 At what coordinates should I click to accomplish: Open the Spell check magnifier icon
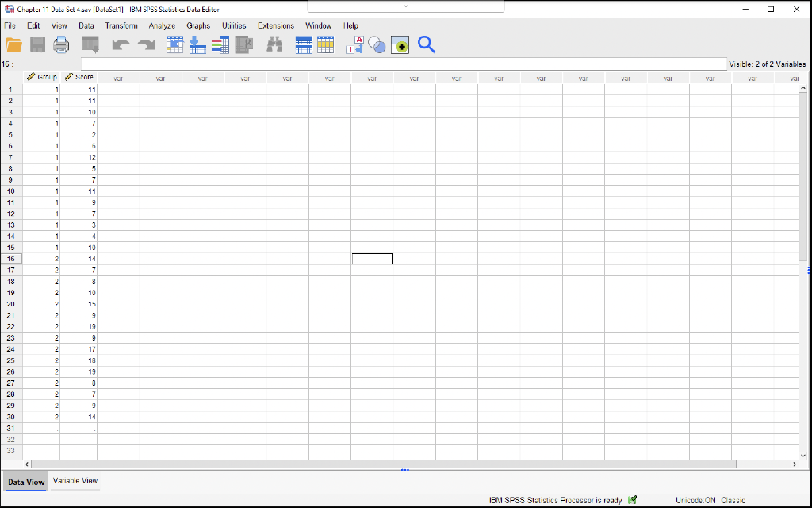tap(427, 44)
